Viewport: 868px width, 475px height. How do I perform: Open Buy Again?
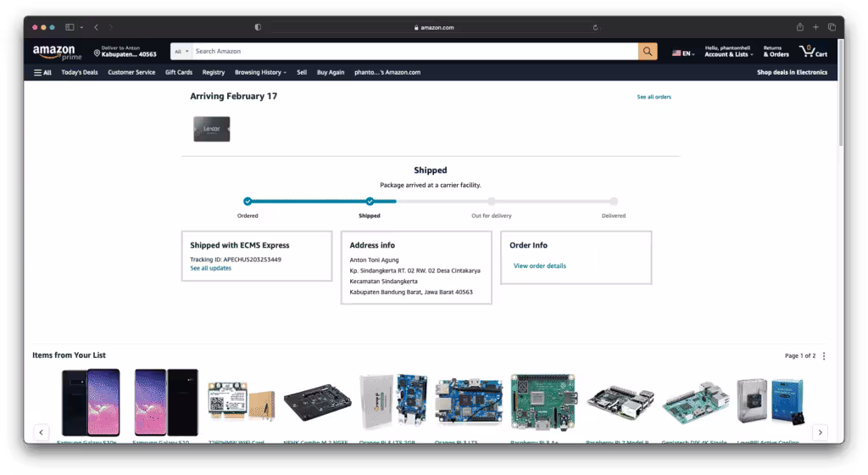click(x=331, y=73)
